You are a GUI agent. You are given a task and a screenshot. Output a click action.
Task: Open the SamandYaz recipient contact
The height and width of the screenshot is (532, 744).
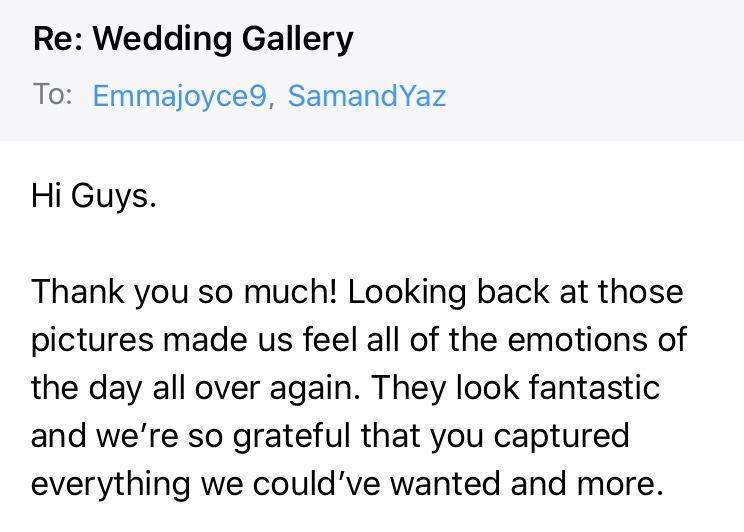pyautogui.click(x=367, y=96)
